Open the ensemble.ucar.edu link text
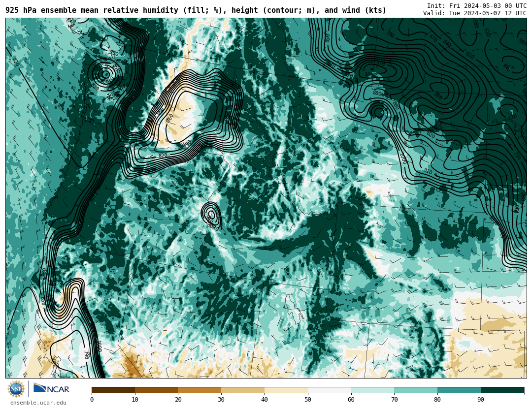The width and height of the screenshot is (532, 409). (38, 403)
